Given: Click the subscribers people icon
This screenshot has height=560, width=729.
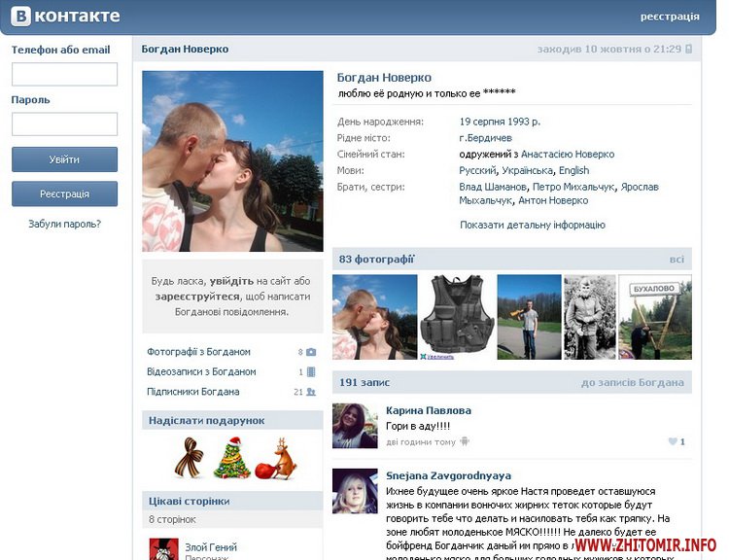Looking at the screenshot, I should pos(311,393).
